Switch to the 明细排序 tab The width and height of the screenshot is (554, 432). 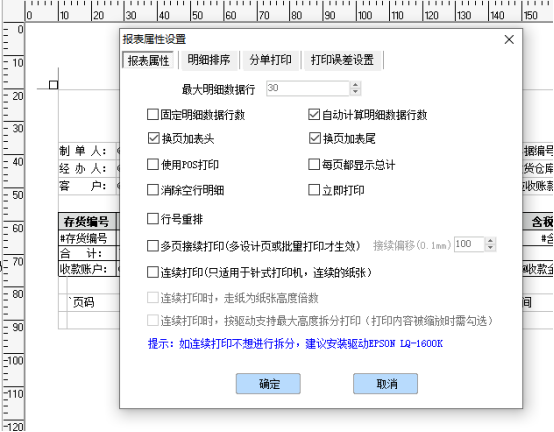pyautogui.click(x=209, y=60)
